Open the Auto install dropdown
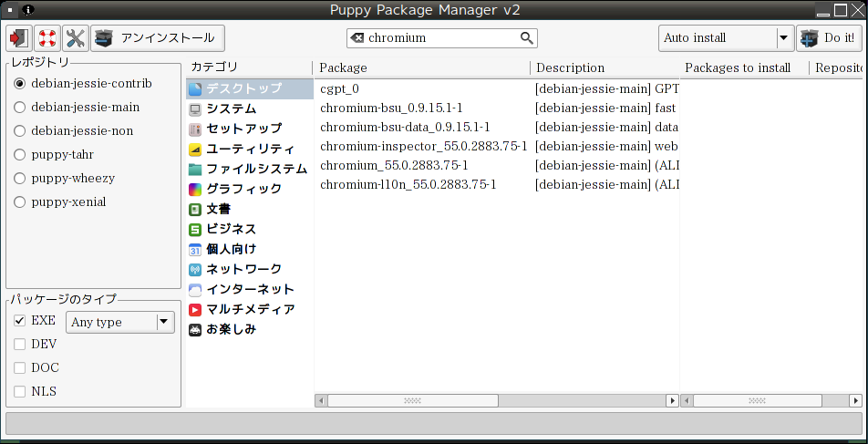Screen dimensions: 868x444 click(726, 38)
